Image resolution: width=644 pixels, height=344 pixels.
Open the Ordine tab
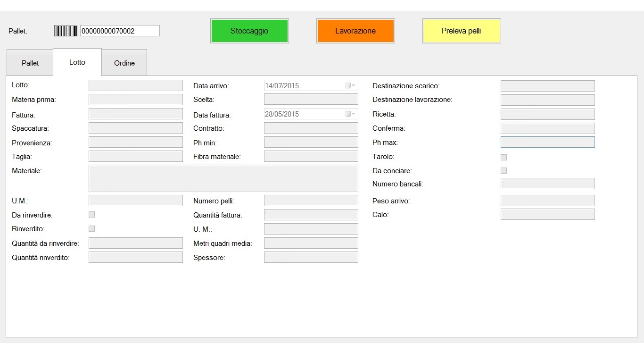coord(124,63)
